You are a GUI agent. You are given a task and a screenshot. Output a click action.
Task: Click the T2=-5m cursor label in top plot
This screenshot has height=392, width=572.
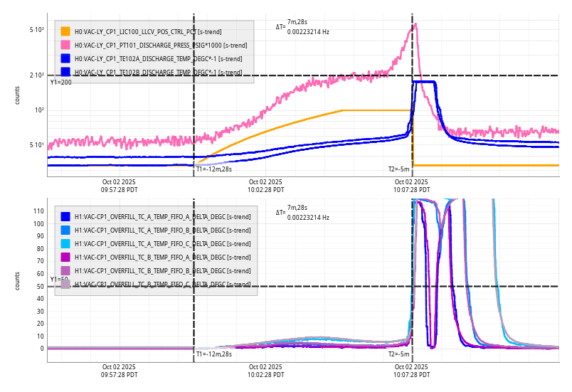(x=398, y=169)
